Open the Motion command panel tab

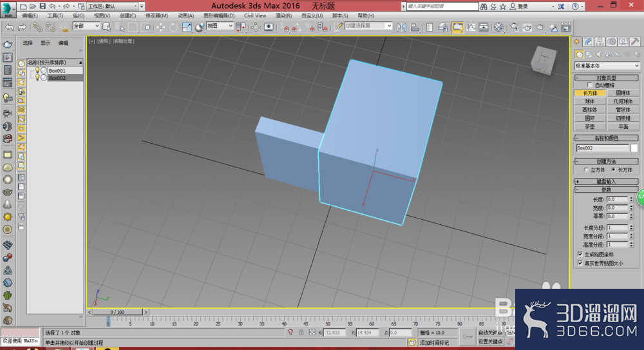point(612,41)
